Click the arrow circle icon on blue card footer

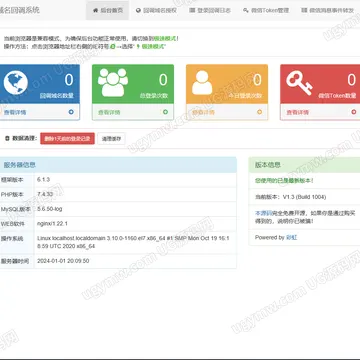(x=71, y=112)
